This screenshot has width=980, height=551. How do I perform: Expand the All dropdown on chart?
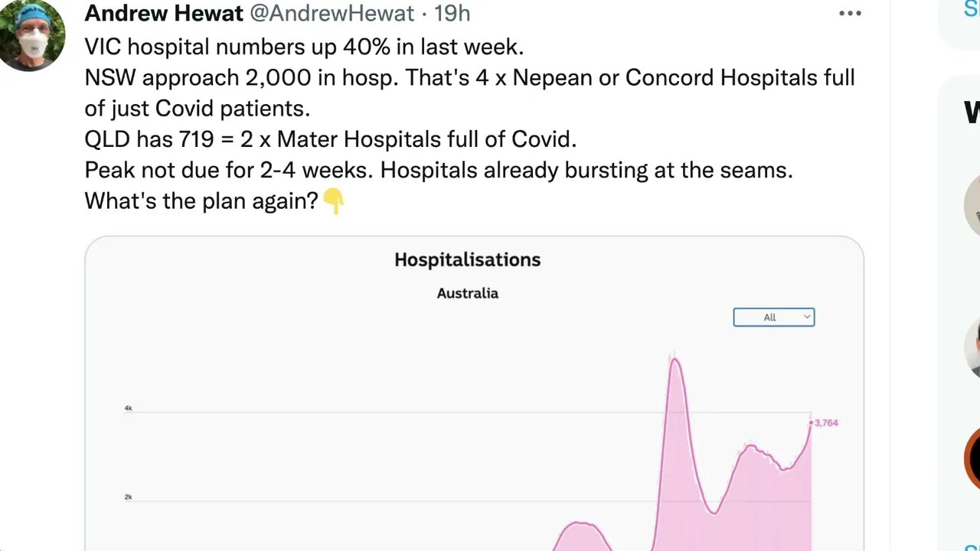click(x=773, y=317)
